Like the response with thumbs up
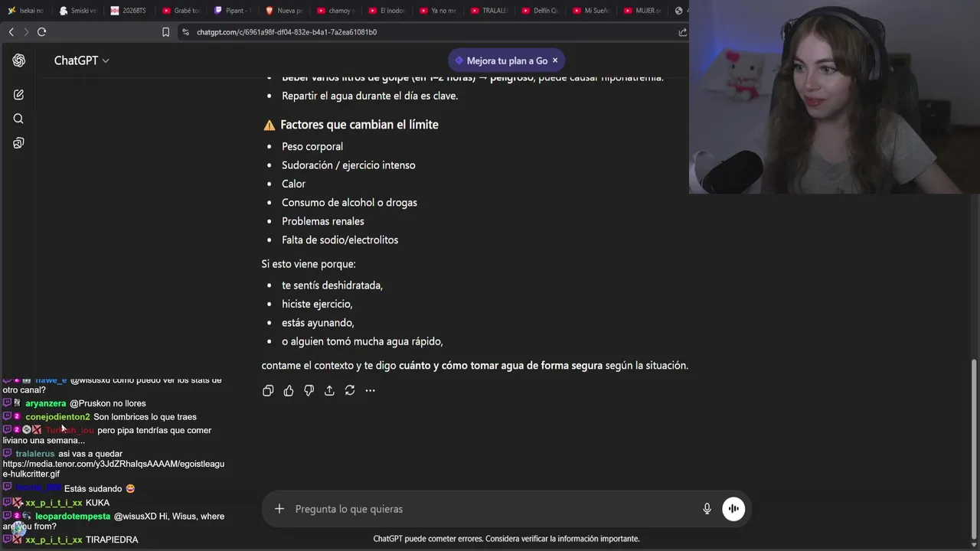The width and height of the screenshot is (980, 551). point(289,390)
